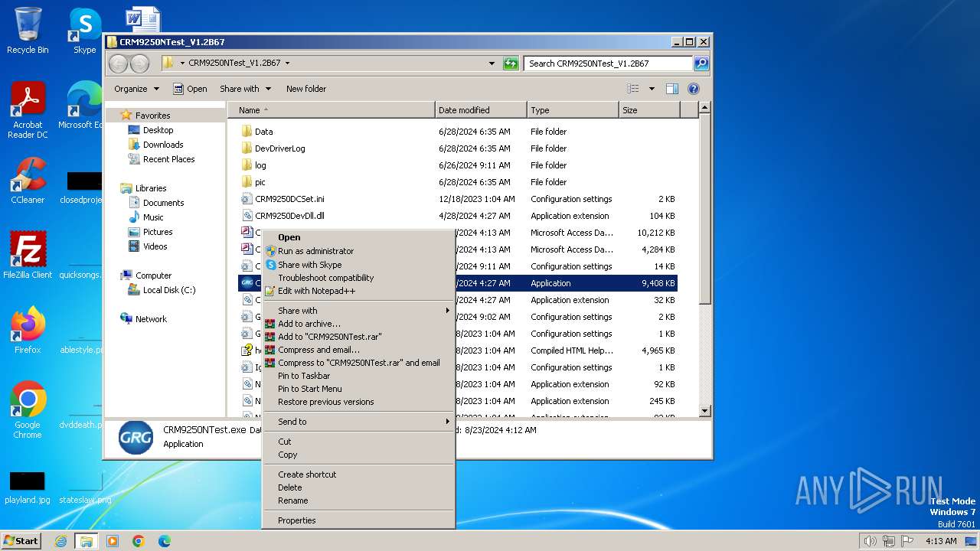Choose Open from context menu

358,237
